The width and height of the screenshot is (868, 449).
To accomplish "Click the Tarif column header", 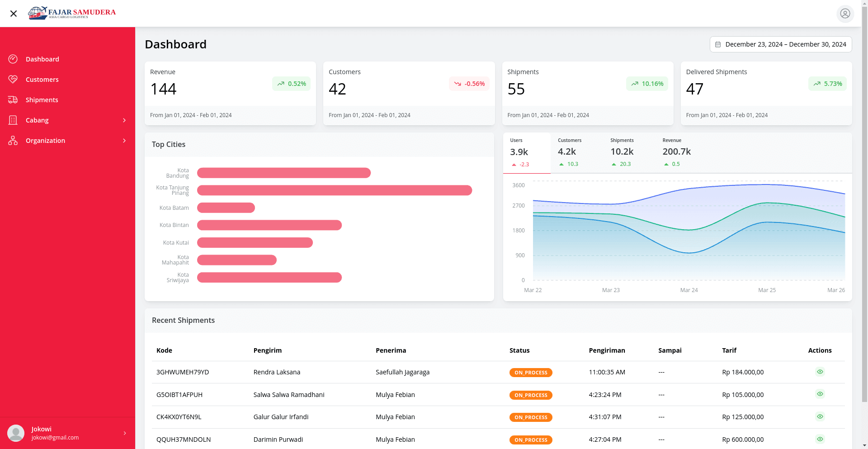I will 729,350.
